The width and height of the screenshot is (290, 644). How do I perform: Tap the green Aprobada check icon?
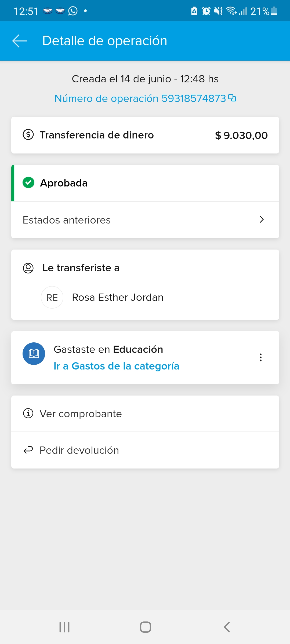pyautogui.click(x=28, y=183)
